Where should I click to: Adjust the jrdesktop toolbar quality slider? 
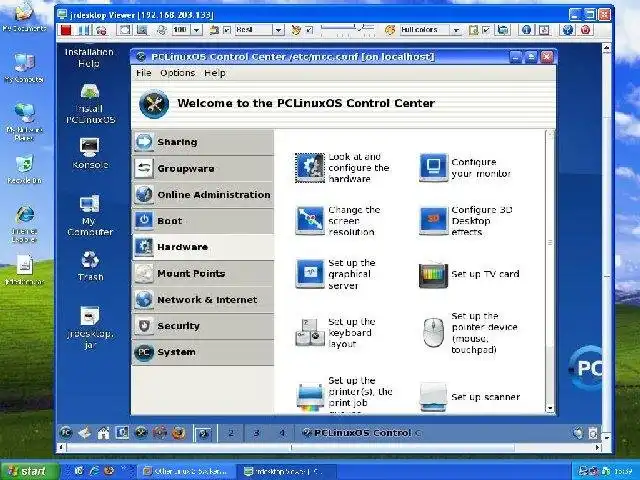(348, 29)
